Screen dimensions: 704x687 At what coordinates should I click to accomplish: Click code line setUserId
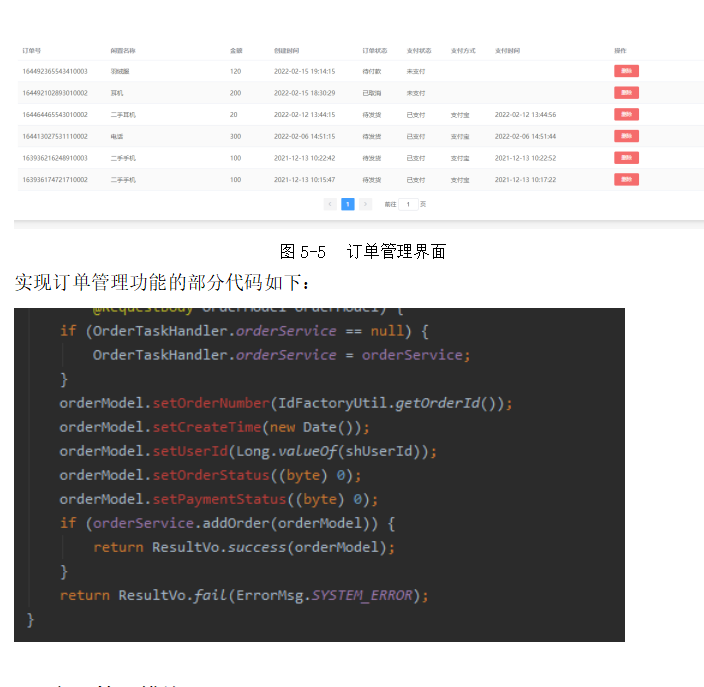pyautogui.click(x=248, y=451)
